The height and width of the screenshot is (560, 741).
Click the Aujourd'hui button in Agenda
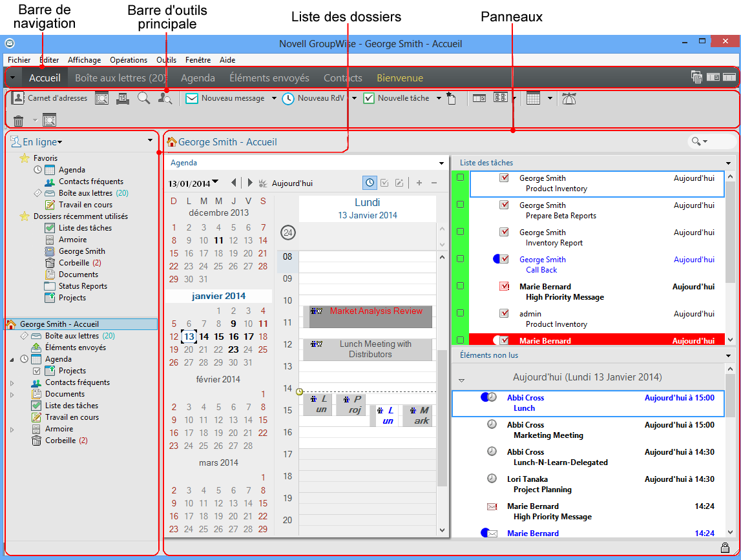pyautogui.click(x=286, y=183)
